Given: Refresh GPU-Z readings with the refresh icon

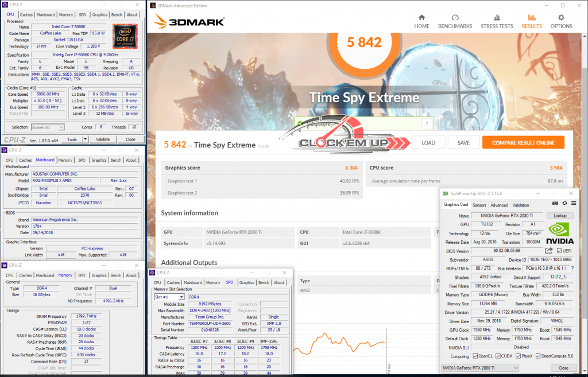Looking at the screenshot, I should [x=564, y=203].
